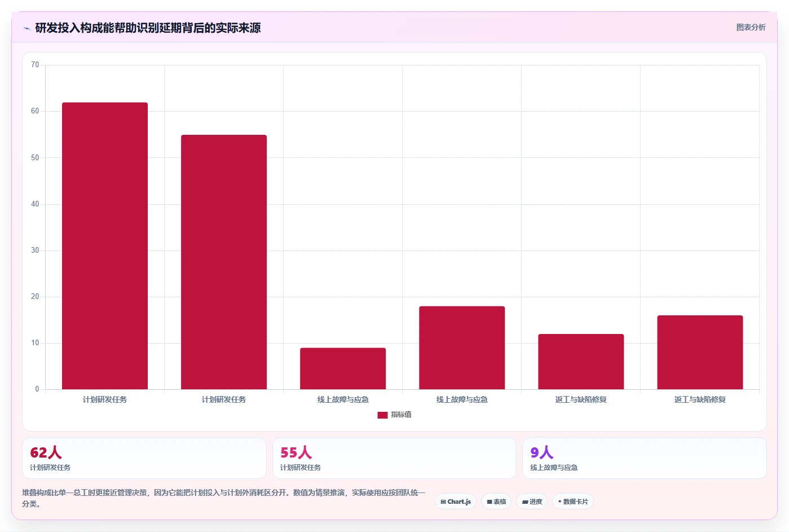
Task: Click the shortest 线上故障与应急 bar valued 9
Action: point(343,368)
